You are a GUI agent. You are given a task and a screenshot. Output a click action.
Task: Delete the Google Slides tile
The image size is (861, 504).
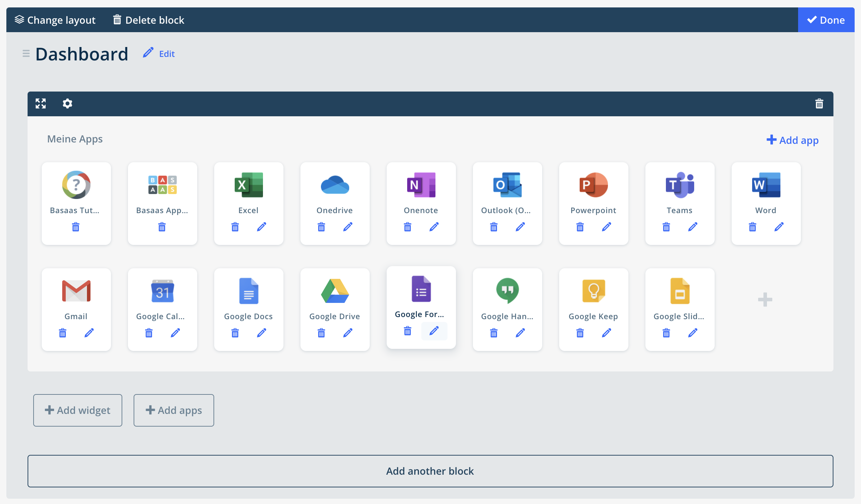point(666,333)
